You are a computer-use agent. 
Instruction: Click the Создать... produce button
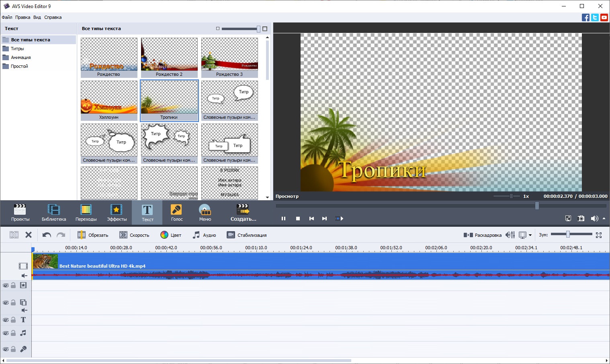coord(243,213)
